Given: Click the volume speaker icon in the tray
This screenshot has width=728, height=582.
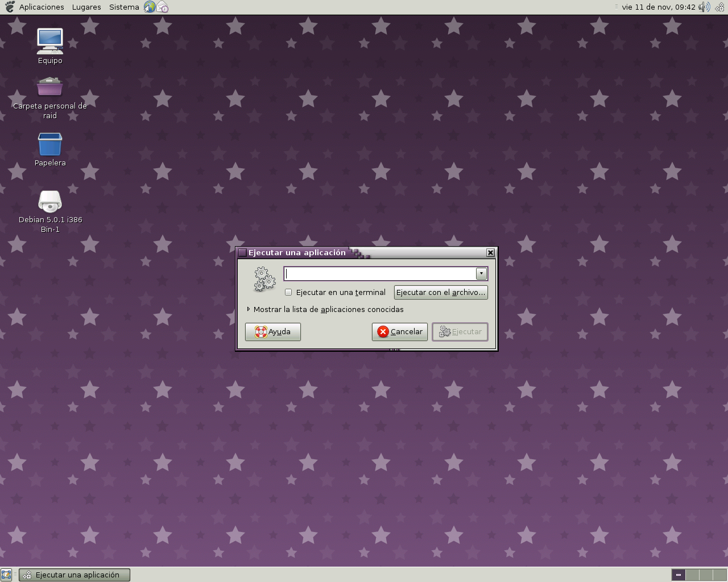Looking at the screenshot, I should point(704,7).
